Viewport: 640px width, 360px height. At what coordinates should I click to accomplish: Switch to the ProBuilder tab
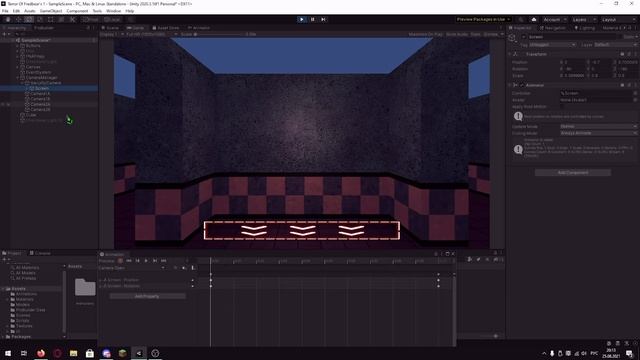click(44, 28)
